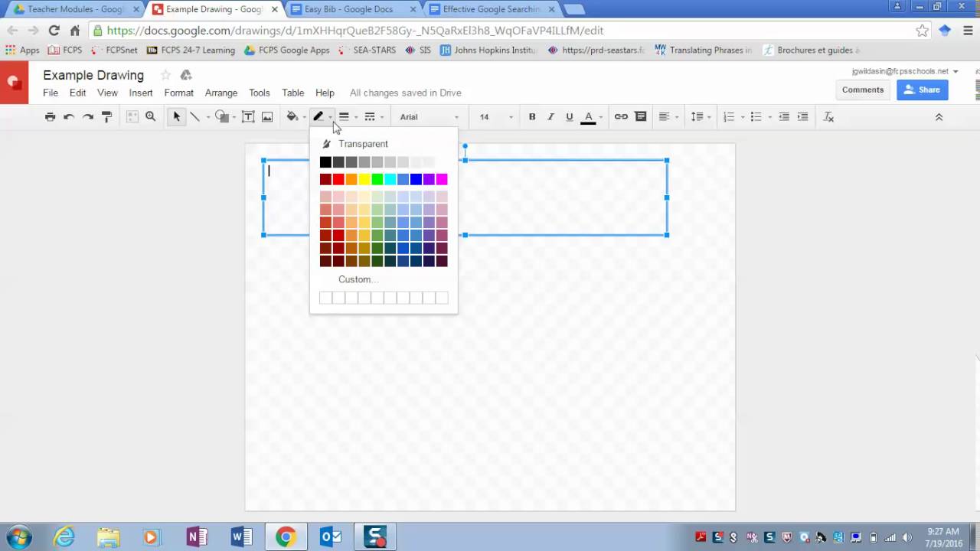Click the Zoom magnifier tool
The image size is (980, 551).
[x=151, y=117]
